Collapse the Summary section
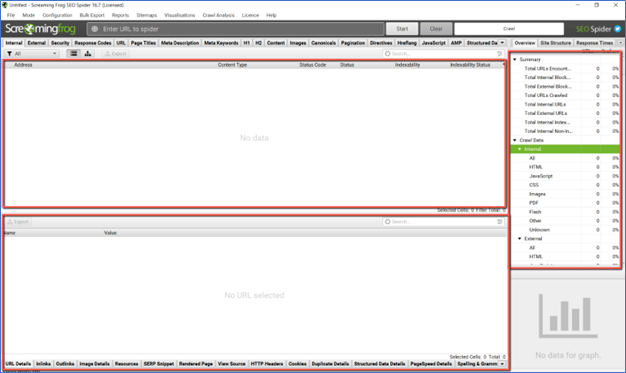This screenshot has width=626, height=373. tap(515, 59)
